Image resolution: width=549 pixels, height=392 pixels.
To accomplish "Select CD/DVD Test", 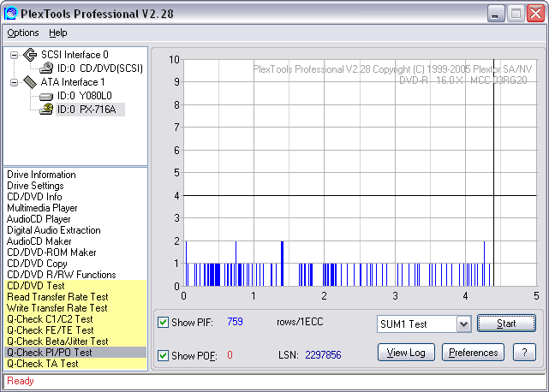I will [x=75, y=286].
